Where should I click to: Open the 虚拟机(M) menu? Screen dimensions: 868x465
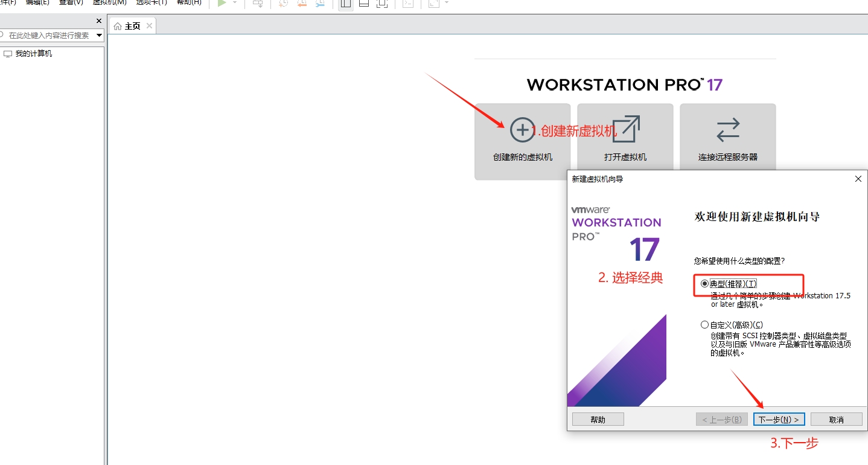click(110, 2)
